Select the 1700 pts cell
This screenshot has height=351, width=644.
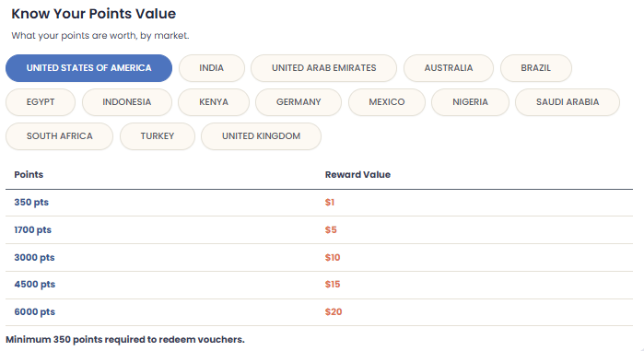33,230
